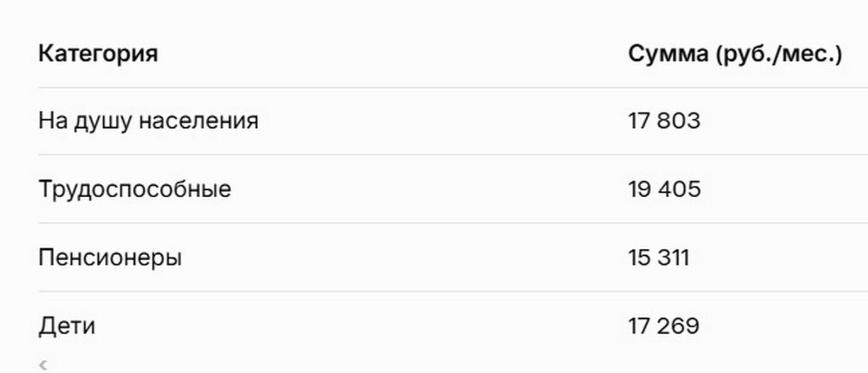Image resolution: width=868 pixels, height=373 pixels.
Task: Click the word 'На' in the first row
Action: click(x=52, y=120)
